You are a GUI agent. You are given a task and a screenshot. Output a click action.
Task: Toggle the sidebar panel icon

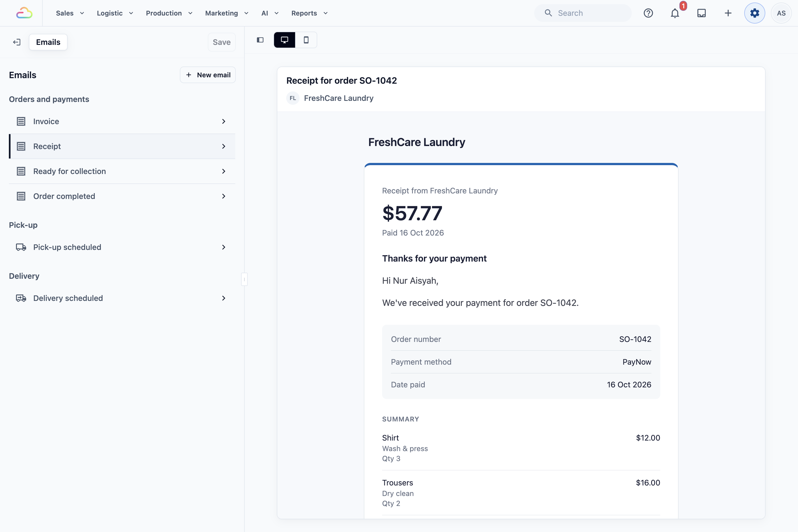tap(260, 40)
